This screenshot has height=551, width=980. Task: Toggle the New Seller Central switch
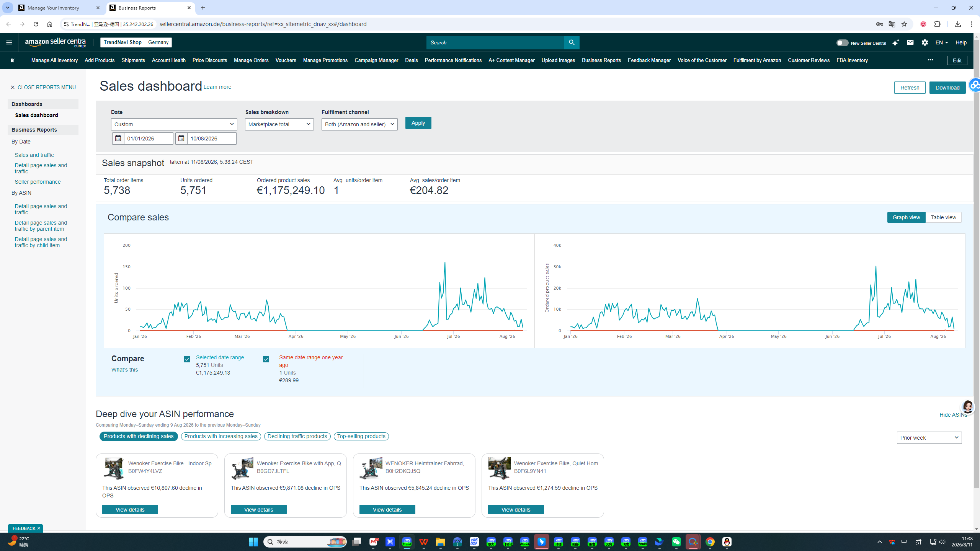842,43
